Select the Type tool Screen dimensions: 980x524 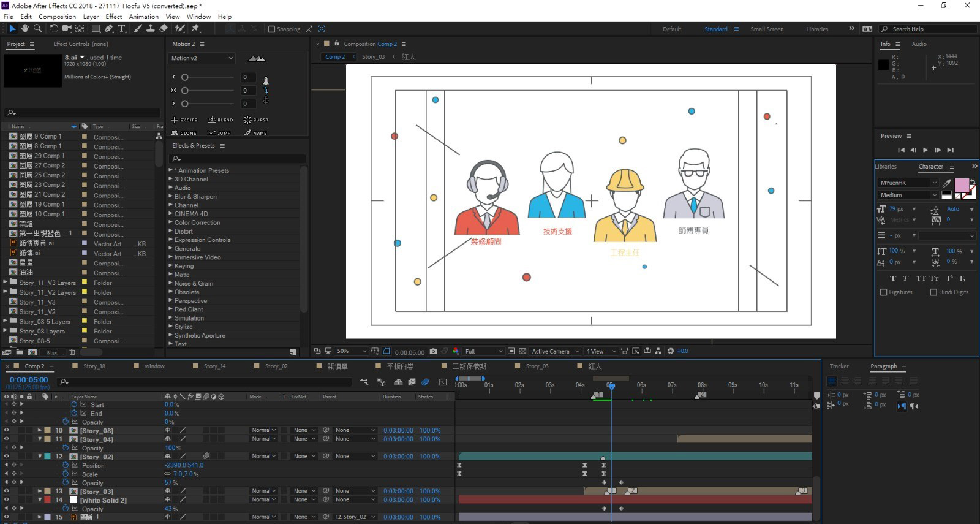point(121,28)
